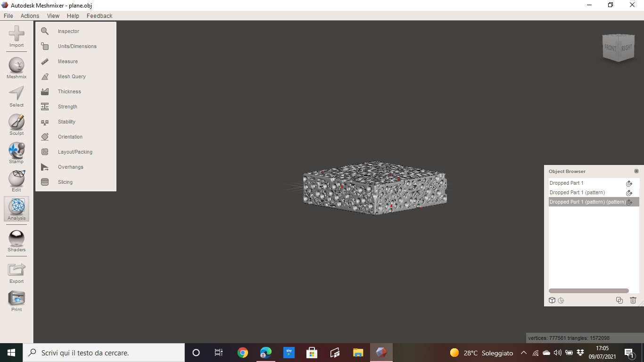
Task: Click the FRONT face of view cube
Action: (611, 48)
